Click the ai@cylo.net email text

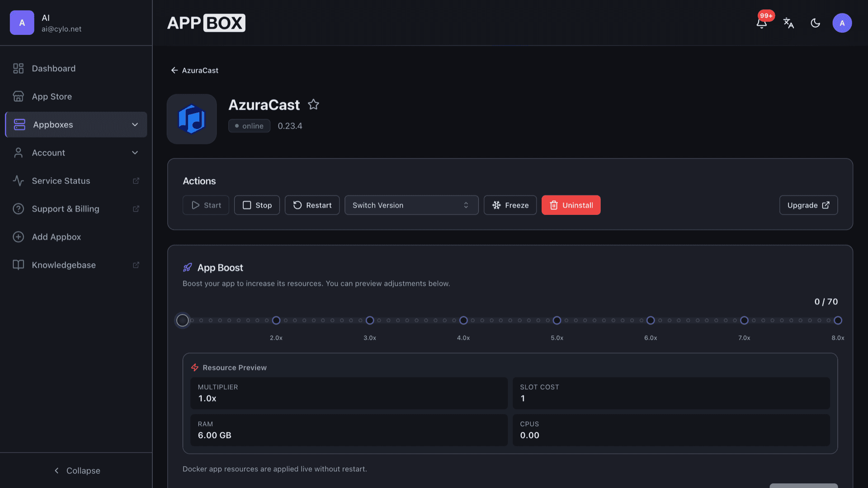(x=61, y=29)
